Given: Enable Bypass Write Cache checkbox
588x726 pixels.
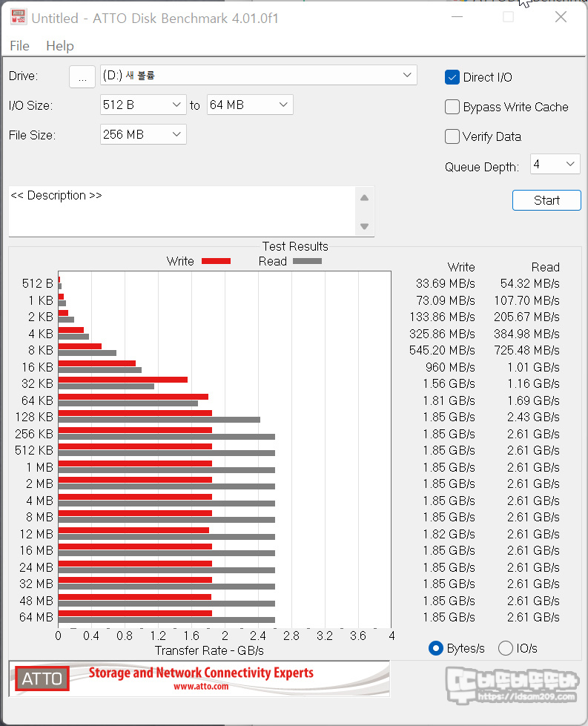Looking at the screenshot, I should tap(452, 107).
